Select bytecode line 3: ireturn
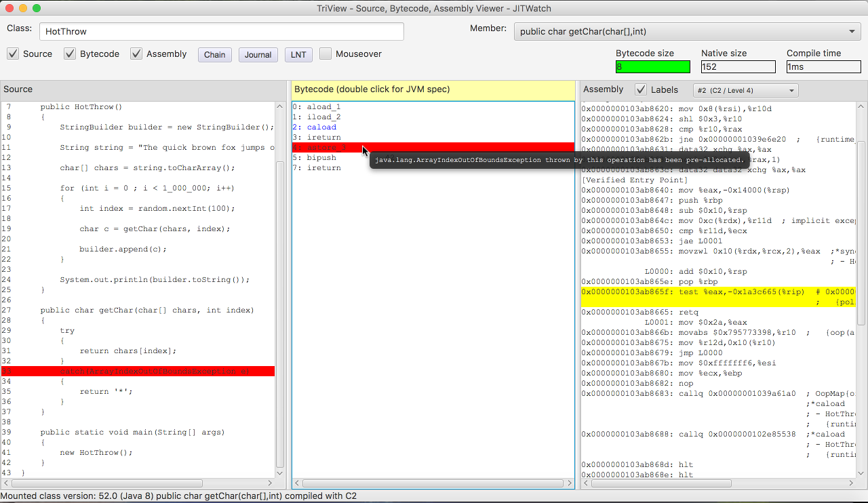The width and height of the screenshot is (868, 503). tap(433, 138)
